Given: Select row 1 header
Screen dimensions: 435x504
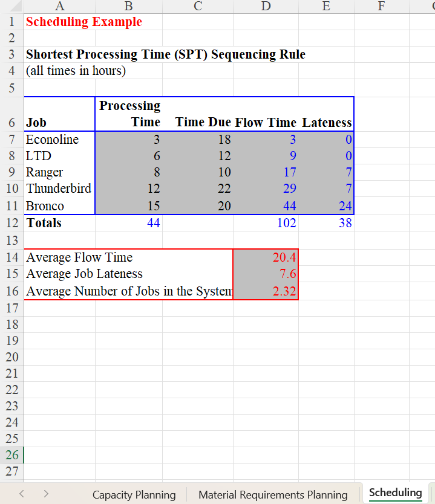Looking at the screenshot, I should (12, 22).
